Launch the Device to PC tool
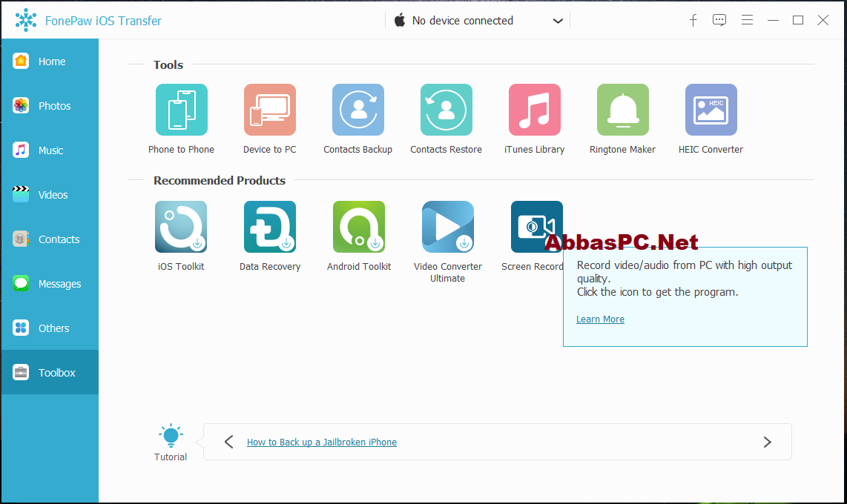Viewport: 847px width, 504px height. tap(269, 110)
